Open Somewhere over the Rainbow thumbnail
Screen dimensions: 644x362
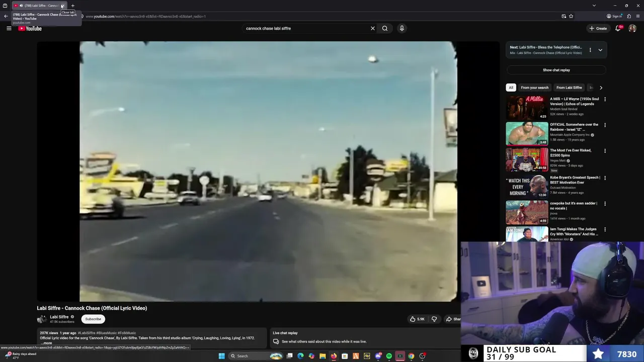pos(527,133)
